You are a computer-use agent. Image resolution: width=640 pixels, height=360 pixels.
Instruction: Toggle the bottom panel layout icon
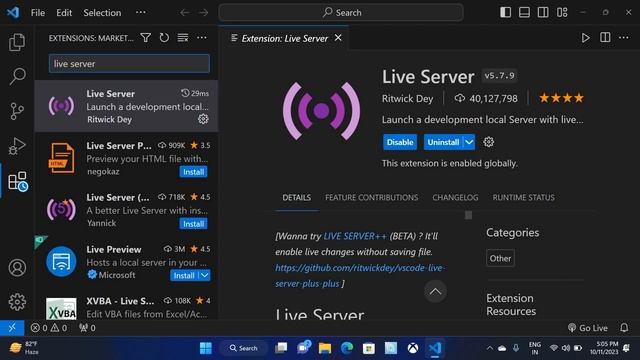click(x=524, y=12)
